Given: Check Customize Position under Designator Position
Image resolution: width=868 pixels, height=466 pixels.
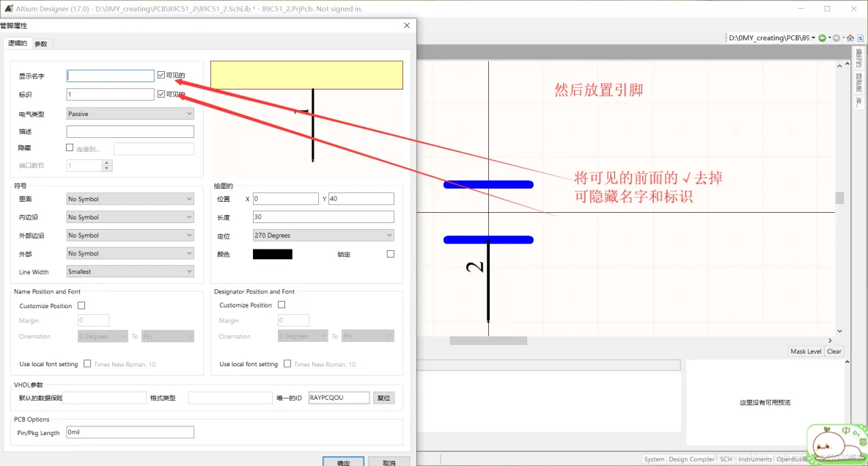Looking at the screenshot, I should coord(282,305).
